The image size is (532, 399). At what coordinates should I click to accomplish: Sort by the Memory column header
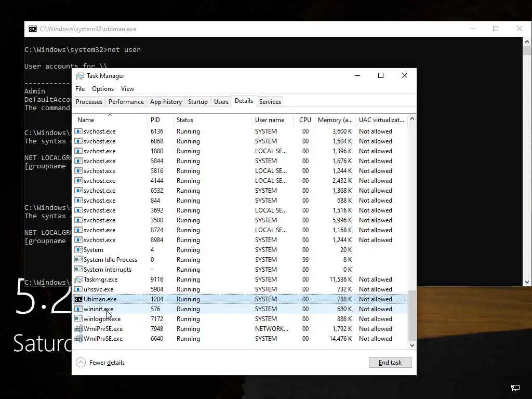click(x=335, y=120)
